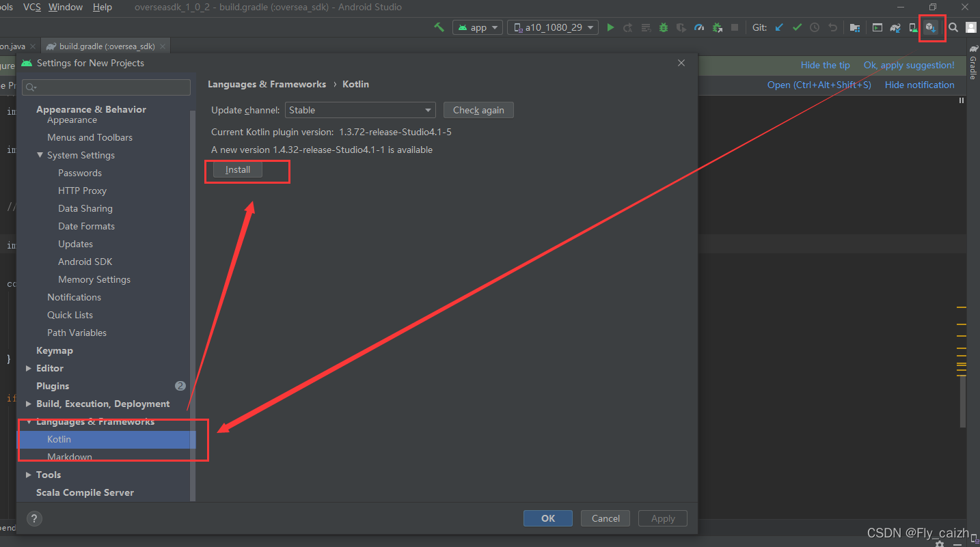Expand the Build, Execution, Deployment node
Screen dimensions: 980x547
pyautogui.click(x=29, y=404)
